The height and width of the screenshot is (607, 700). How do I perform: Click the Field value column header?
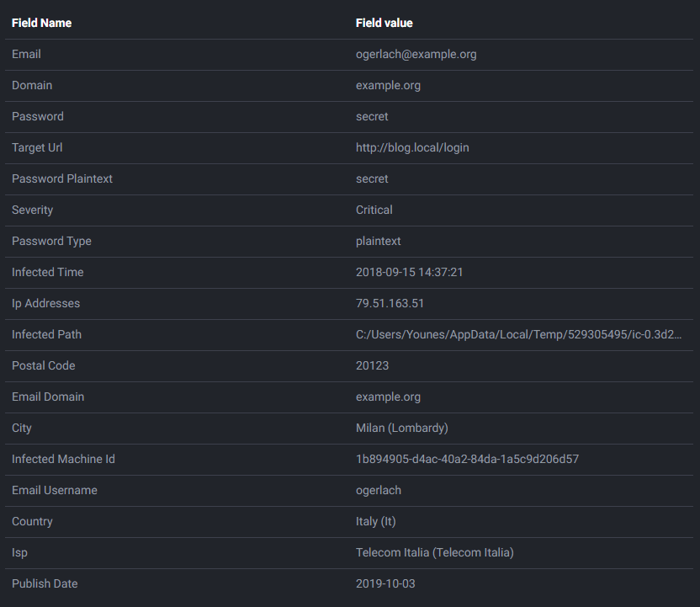(x=384, y=23)
